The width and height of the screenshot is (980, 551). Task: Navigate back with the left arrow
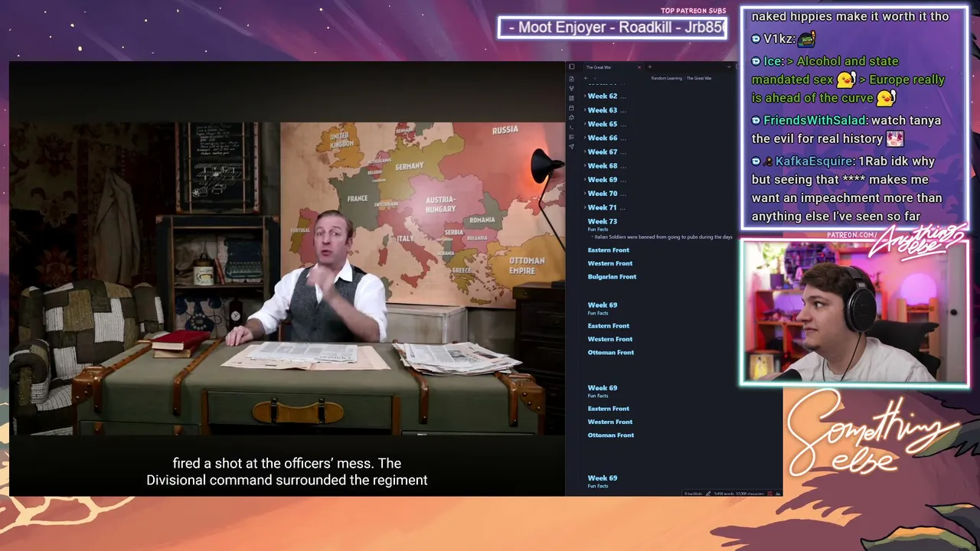pos(586,78)
